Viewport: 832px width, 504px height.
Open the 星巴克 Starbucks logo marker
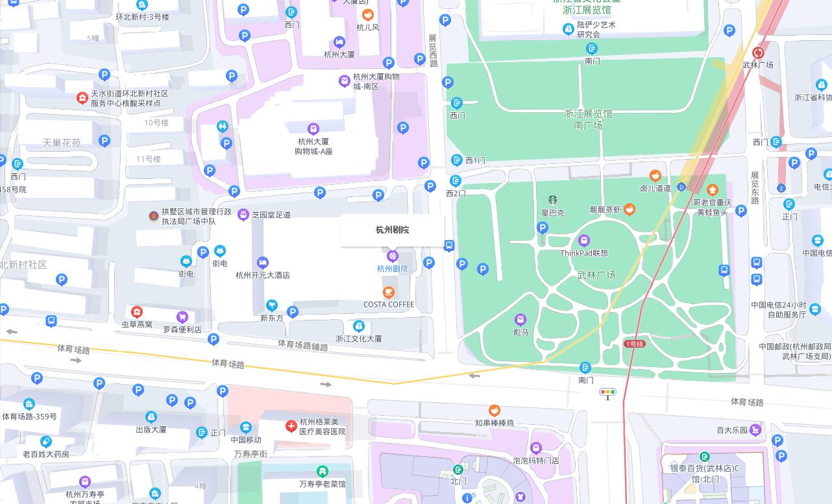pos(553,200)
